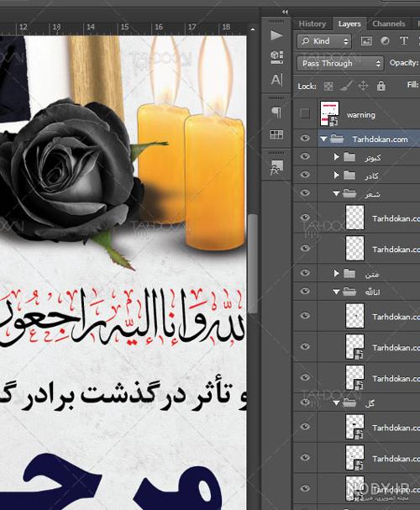Lock transparent pixels icon
The image size is (420, 510).
tap(328, 87)
